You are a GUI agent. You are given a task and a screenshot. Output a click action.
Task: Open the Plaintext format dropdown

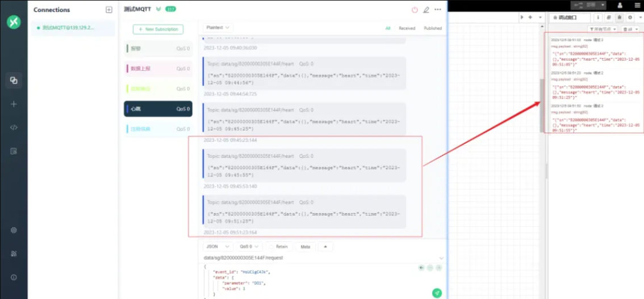(x=218, y=27)
